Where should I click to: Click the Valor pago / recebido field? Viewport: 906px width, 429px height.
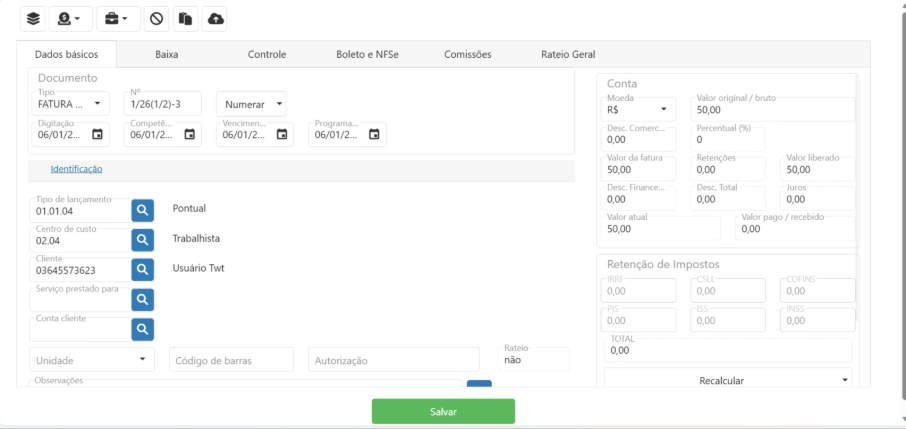click(795, 228)
